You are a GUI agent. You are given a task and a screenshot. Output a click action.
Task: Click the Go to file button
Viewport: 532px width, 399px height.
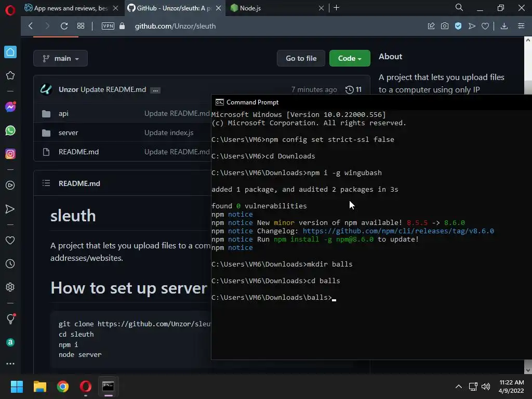(301, 58)
